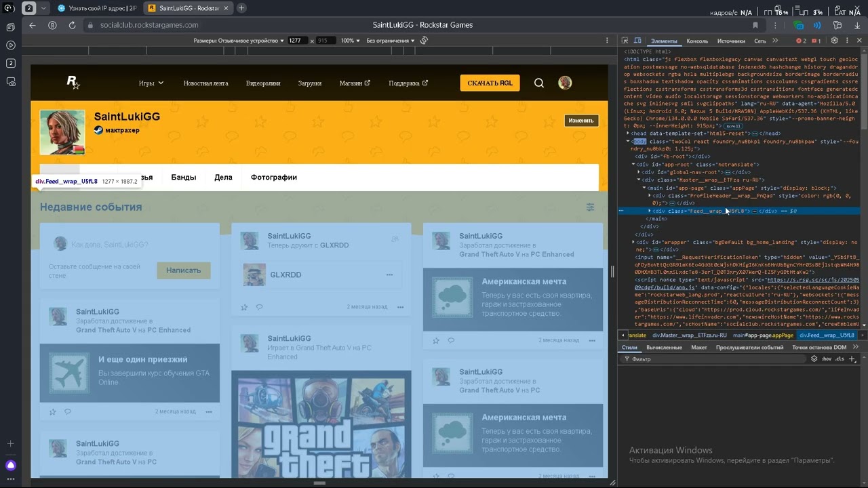This screenshot has height=488, width=868.
Task: Open Точки останова DOM tab
Action: tap(819, 348)
